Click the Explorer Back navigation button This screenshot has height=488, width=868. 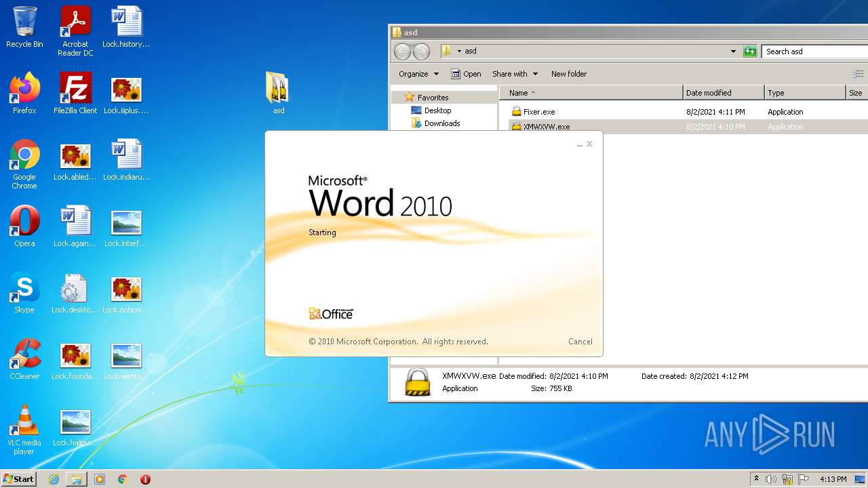402,52
